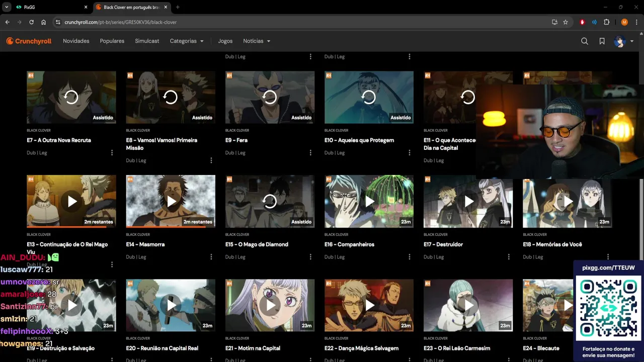The width and height of the screenshot is (644, 362).
Task: Click the E14 Masmorra watch progress bar
Action: pos(171,227)
